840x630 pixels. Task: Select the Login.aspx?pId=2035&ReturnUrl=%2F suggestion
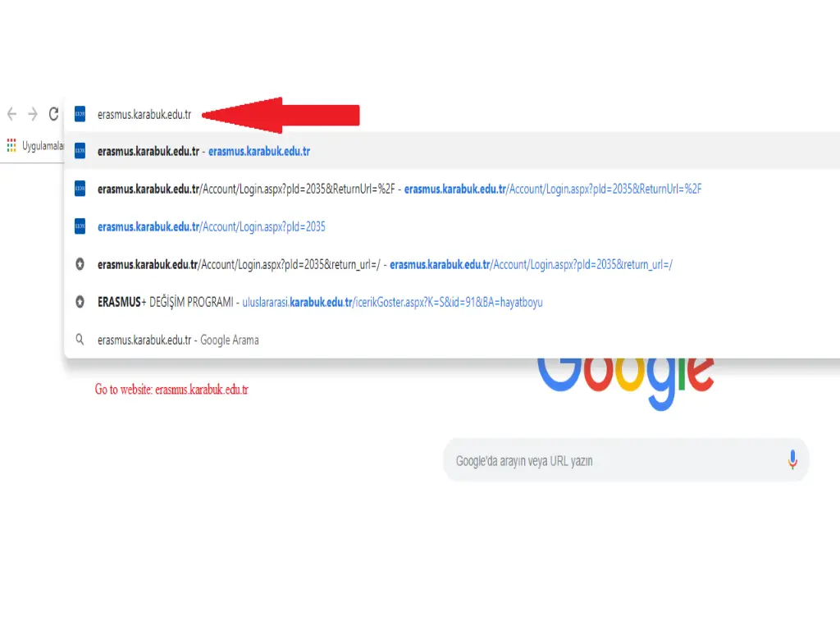pyautogui.click(x=452, y=189)
